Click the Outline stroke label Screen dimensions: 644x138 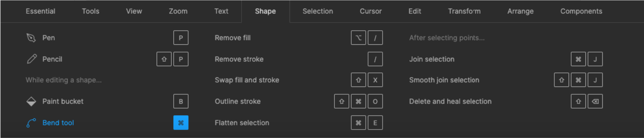tap(238, 101)
